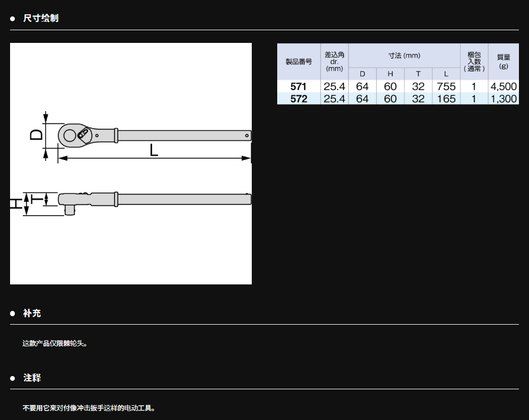Click the bullet icon beside 尺寸绘制 heading

tap(13, 19)
